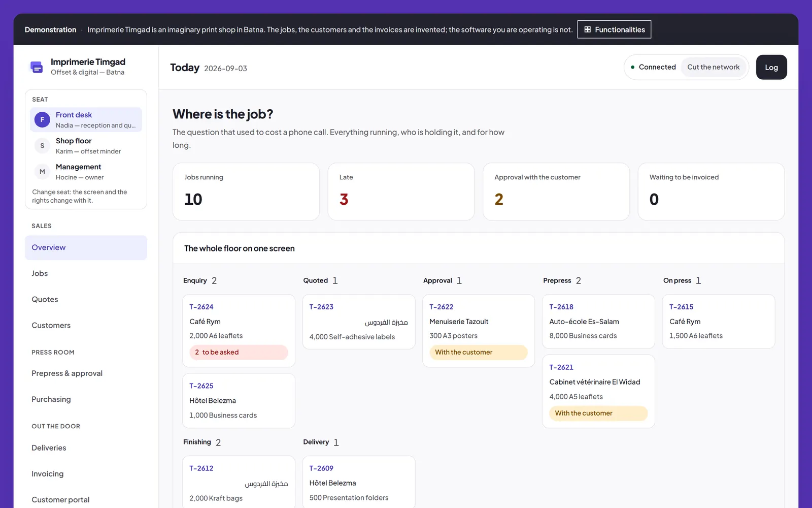Click the date 2026-09-03
Viewport: 812px width, 508px height.
point(225,69)
